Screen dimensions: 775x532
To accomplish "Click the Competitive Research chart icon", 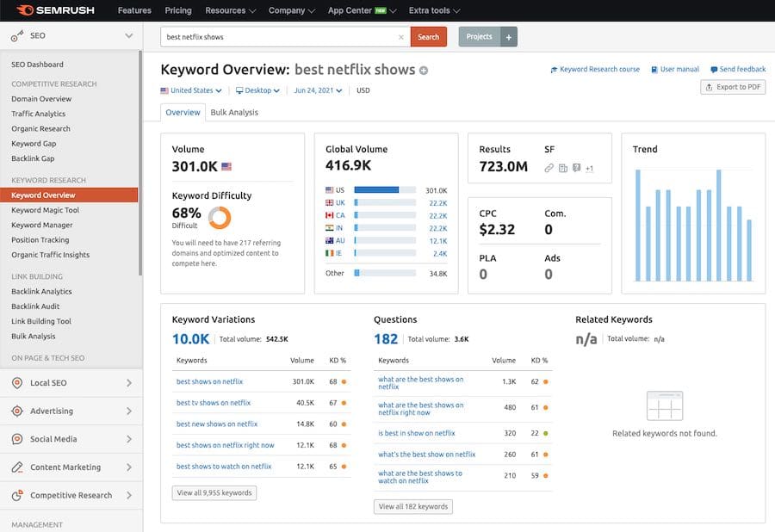I will pyautogui.click(x=17, y=495).
